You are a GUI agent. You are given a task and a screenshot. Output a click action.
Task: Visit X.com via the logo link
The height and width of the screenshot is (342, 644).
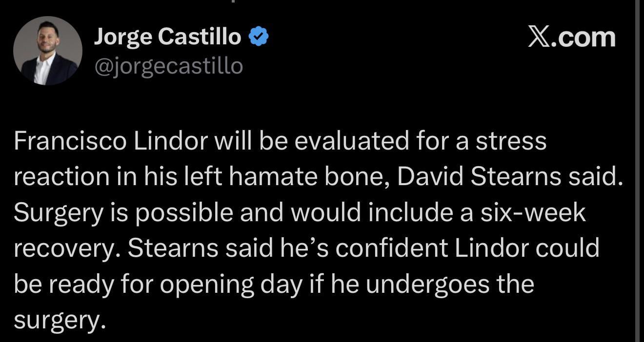(571, 36)
